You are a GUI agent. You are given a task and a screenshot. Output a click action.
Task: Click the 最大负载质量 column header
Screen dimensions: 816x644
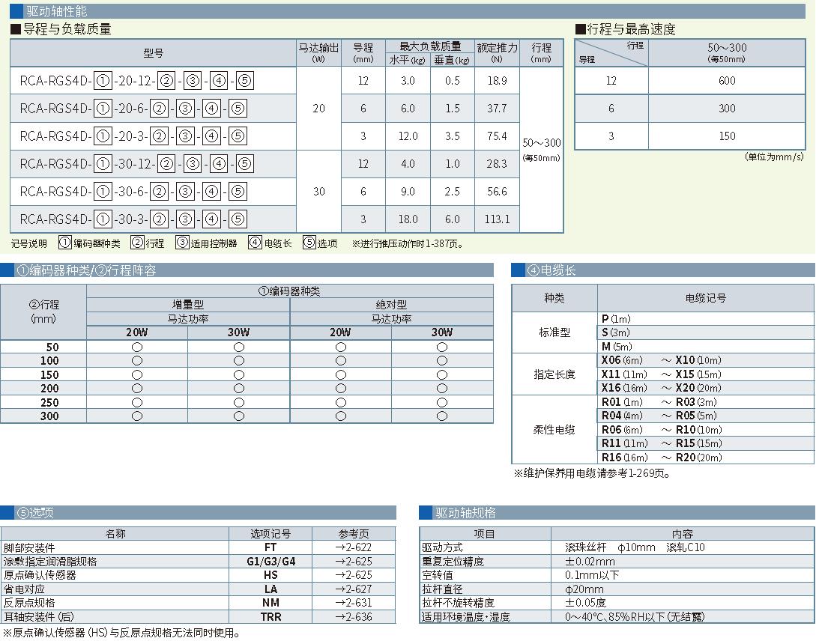click(x=430, y=46)
